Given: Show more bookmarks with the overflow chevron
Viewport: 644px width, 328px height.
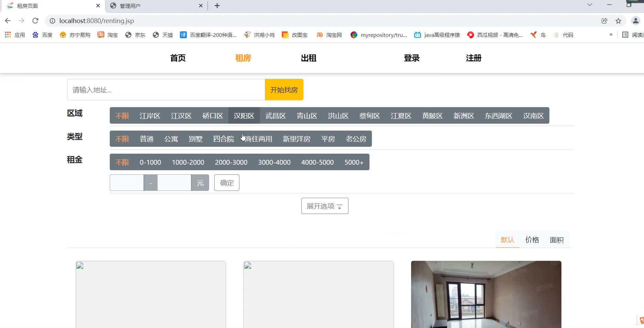Looking at the screenshot, I should click(611, 35).
